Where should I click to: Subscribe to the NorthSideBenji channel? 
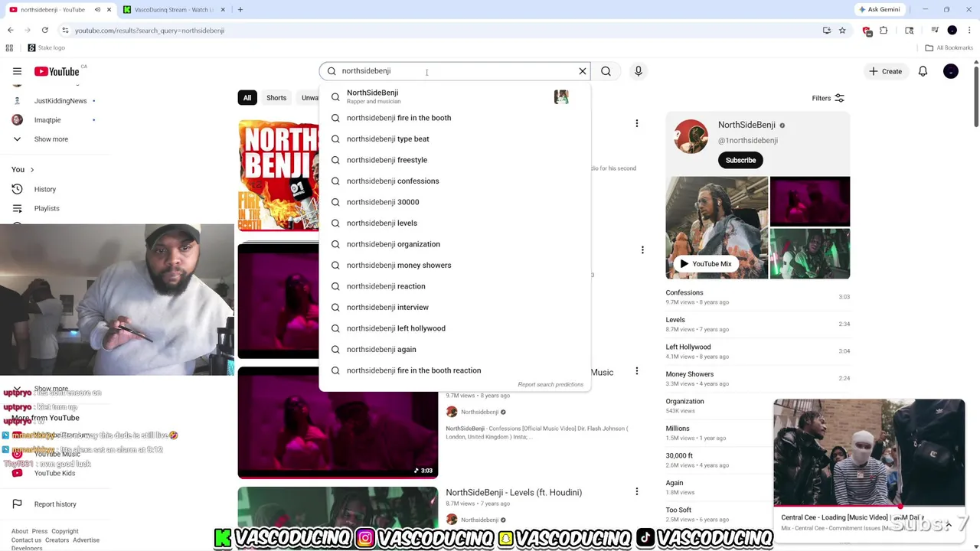tap(740, 160)
